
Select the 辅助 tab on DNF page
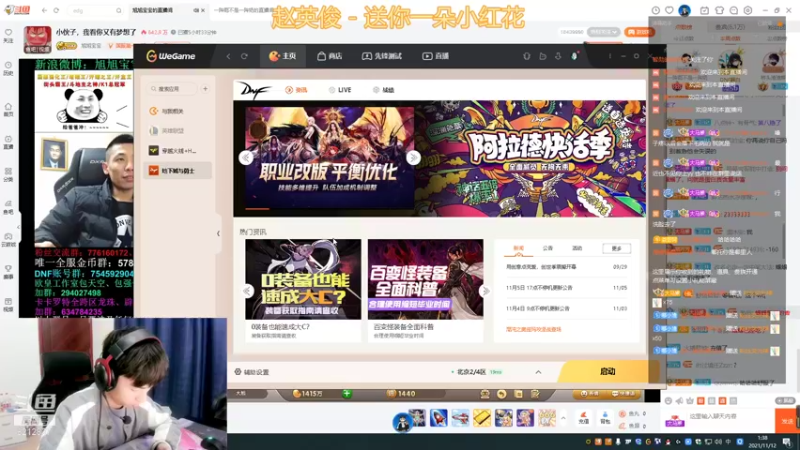point(384,90)
